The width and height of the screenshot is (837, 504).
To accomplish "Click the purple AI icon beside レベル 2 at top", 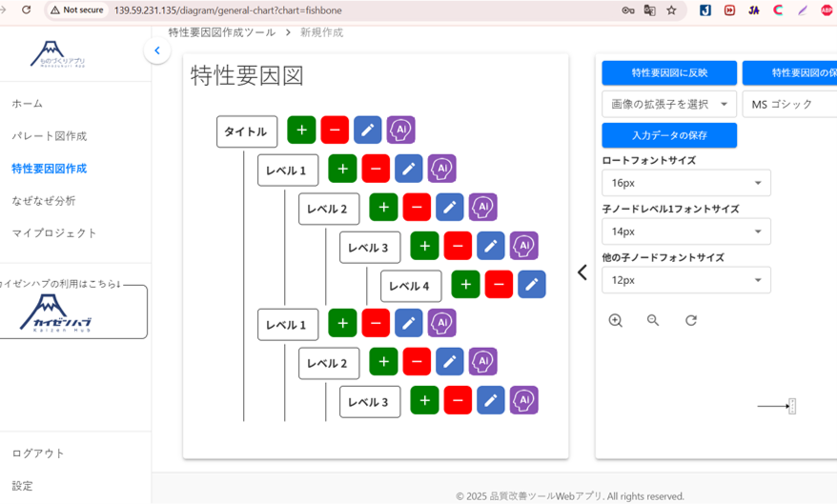I will pos(482,208).
